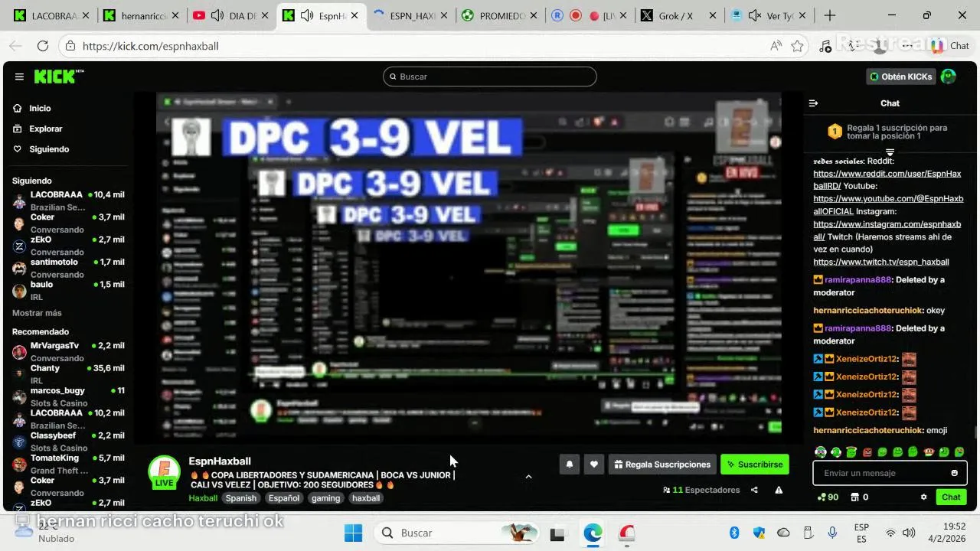The image size is (980, 551).
Task: Collapse the chat panel with arrow icon
Action: pyautogui.click(x=814, y=103)
